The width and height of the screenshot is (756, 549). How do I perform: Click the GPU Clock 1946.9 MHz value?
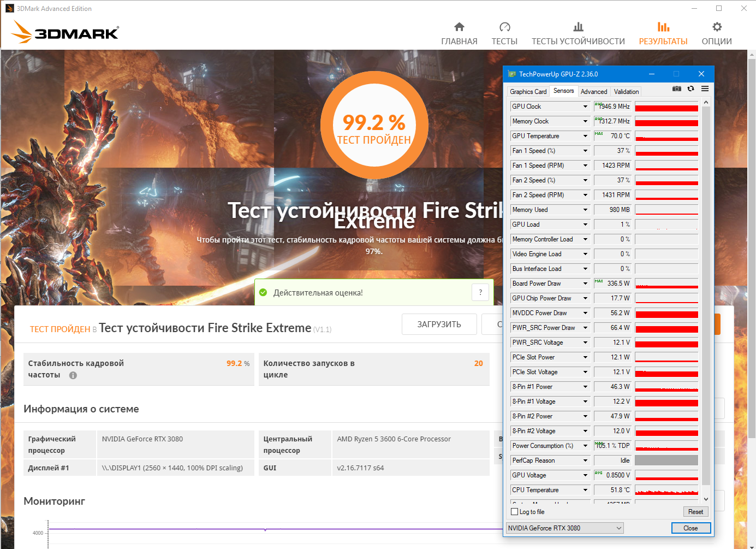(612, 107)
